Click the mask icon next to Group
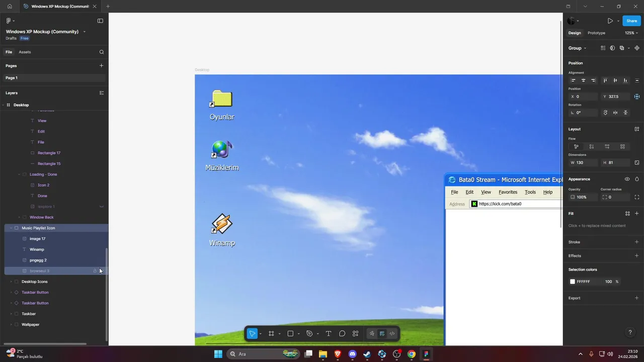The height and width of the screenshot is (362, 644). click(612, 48)
